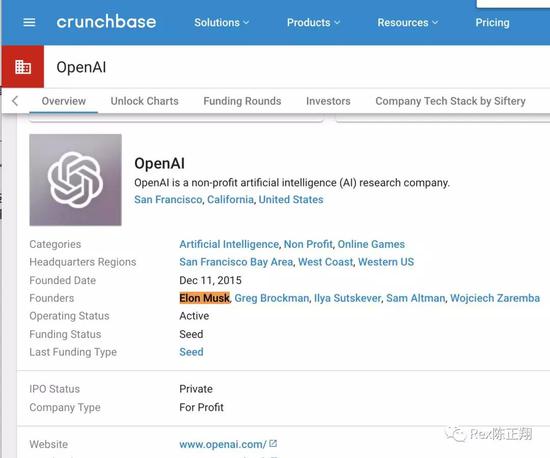Expand the Solutions dropdown
Image resolution: width=550 pixels, height=458 pixels.
[221, 22]
